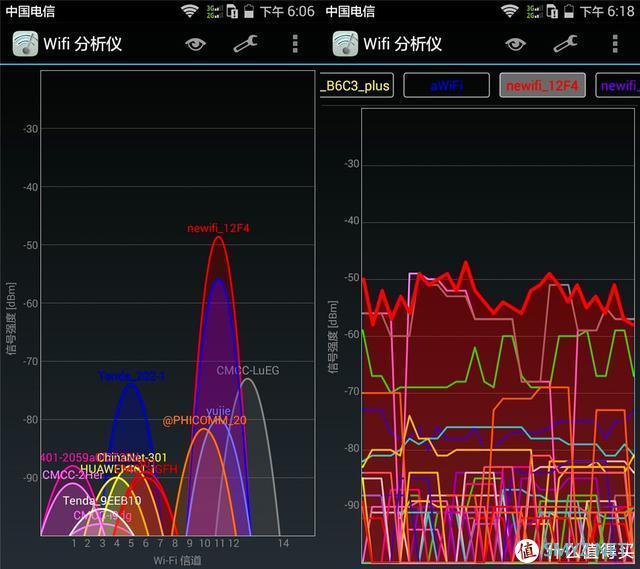This screenshot has width=640, height=569.
Task: Tap the Wifi Analyzer app icon in left screen
Action: point(25,43)
